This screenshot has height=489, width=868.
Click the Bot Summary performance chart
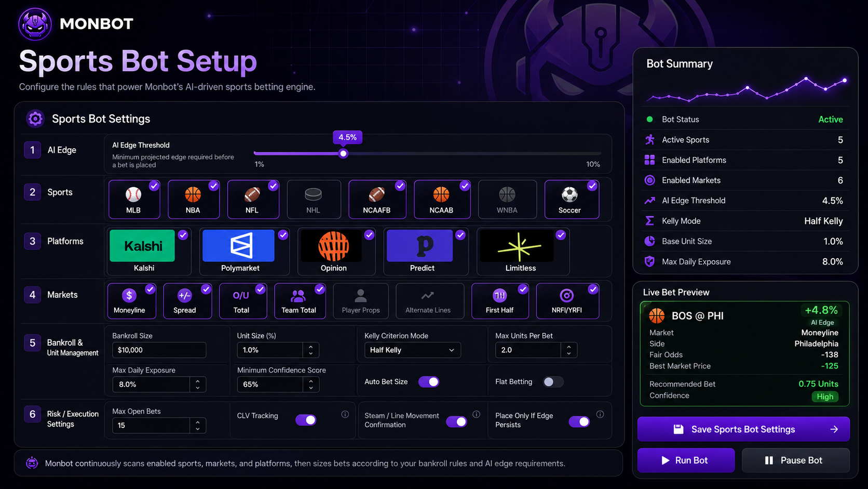[x=747, y=89]
